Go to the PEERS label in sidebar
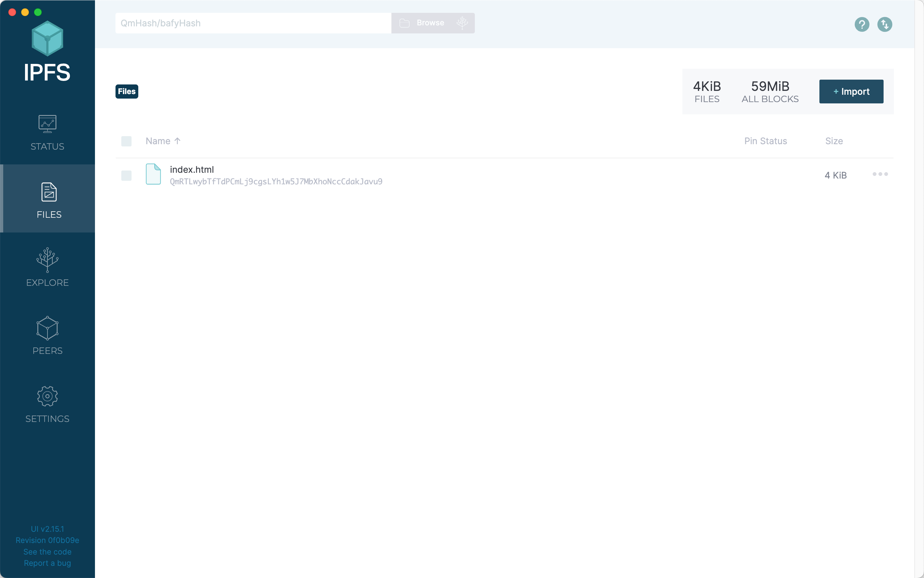The image size is (924, 578). 47,351
